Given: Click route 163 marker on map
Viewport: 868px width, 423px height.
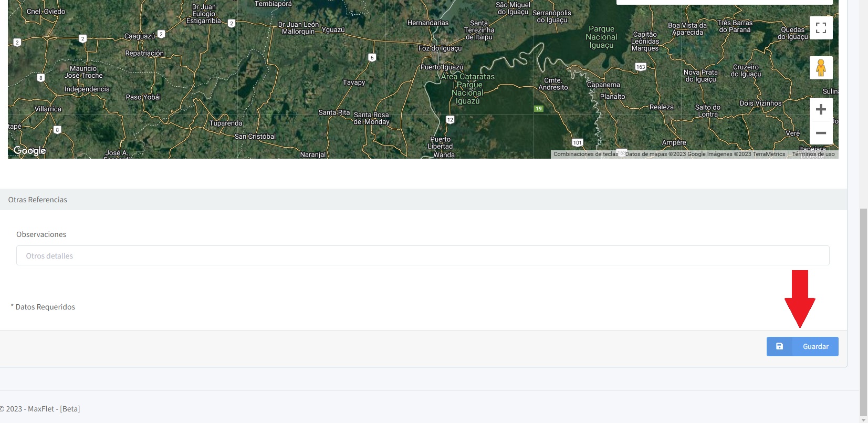Looking at the screenshot, I should click(640, 67).
